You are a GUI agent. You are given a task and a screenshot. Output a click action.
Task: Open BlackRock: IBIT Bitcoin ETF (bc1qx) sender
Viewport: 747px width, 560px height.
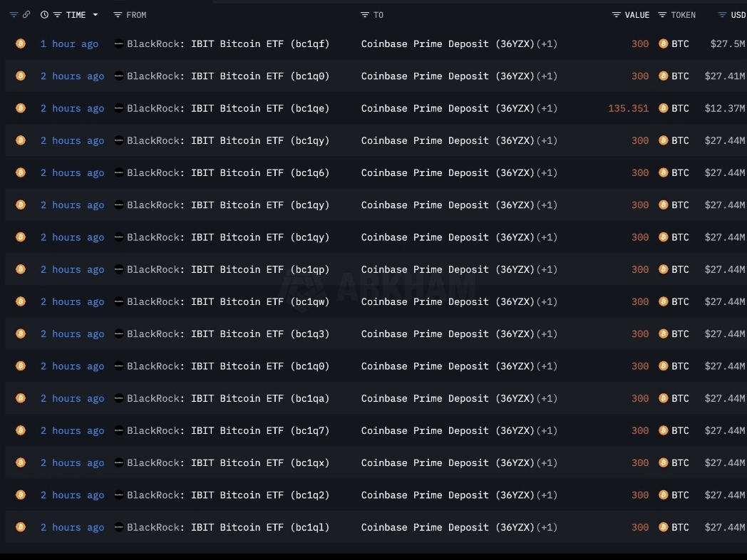(228, 462)
